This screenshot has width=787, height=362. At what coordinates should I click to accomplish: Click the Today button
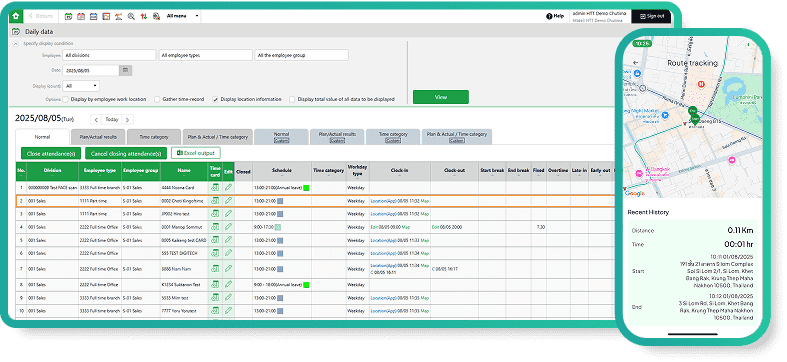click(111, 119)
